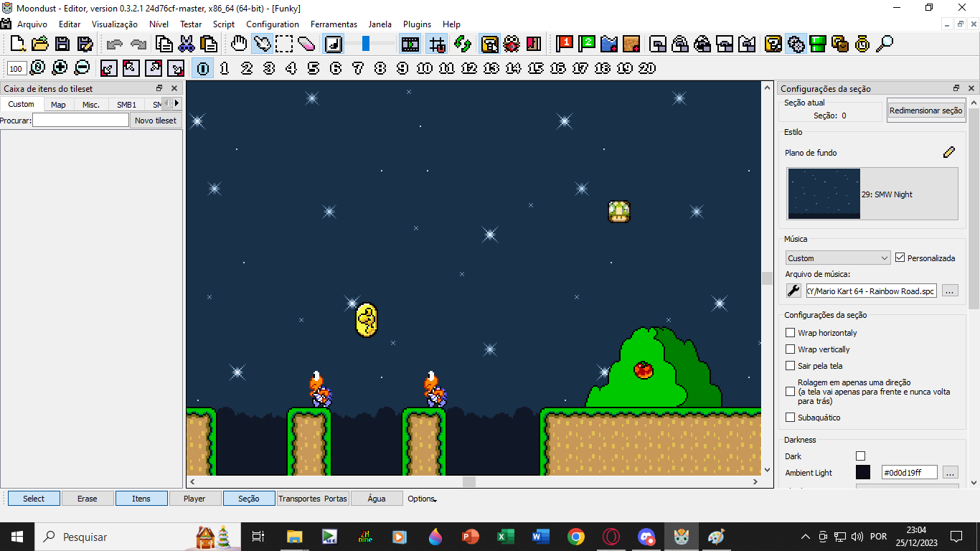Image resolution: width=980 pixels, height=551 pixels.
Task: Browse for music file with ellipsis button
Action: click(x=950, y=291)
